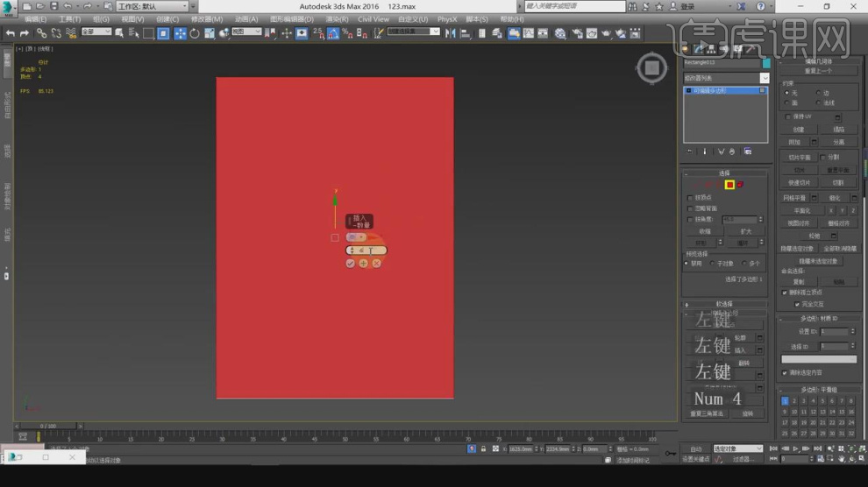Viewport: 868px width, 487px height.
Task: Click the 扩大 grow selection button
Action: click(746, 231)
